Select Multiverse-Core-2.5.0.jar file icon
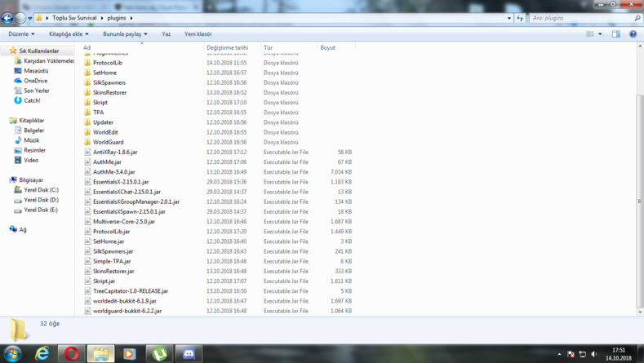 pyautogui.click(x=87, y=221)
